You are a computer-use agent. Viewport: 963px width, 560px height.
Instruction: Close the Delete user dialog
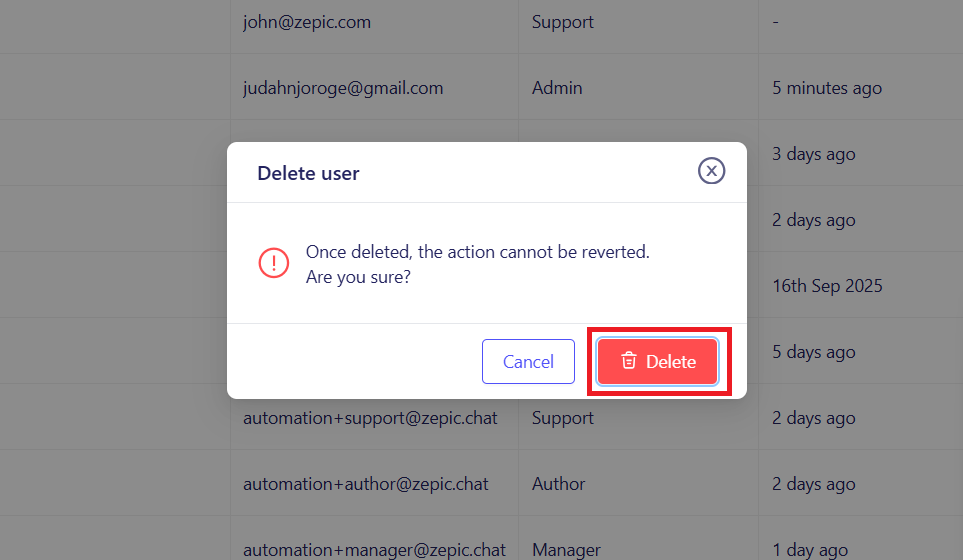coord(711,171)
